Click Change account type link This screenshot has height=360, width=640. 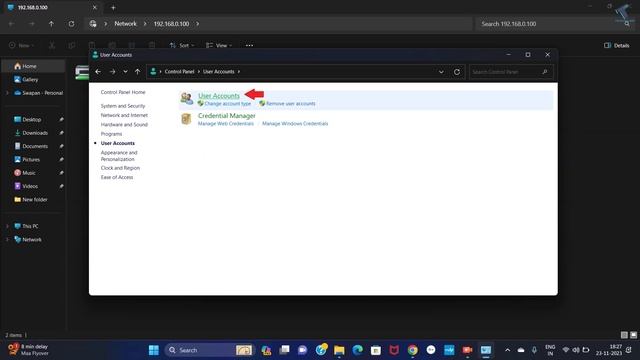click(228, 104)
